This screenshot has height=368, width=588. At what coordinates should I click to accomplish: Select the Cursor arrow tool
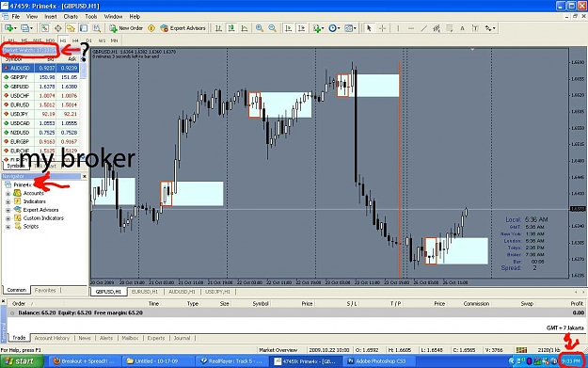click(x=369, y=28)
